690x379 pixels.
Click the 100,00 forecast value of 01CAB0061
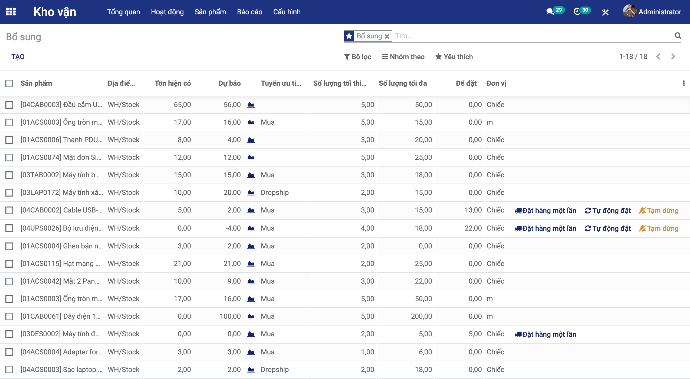(x=230, y=316)
